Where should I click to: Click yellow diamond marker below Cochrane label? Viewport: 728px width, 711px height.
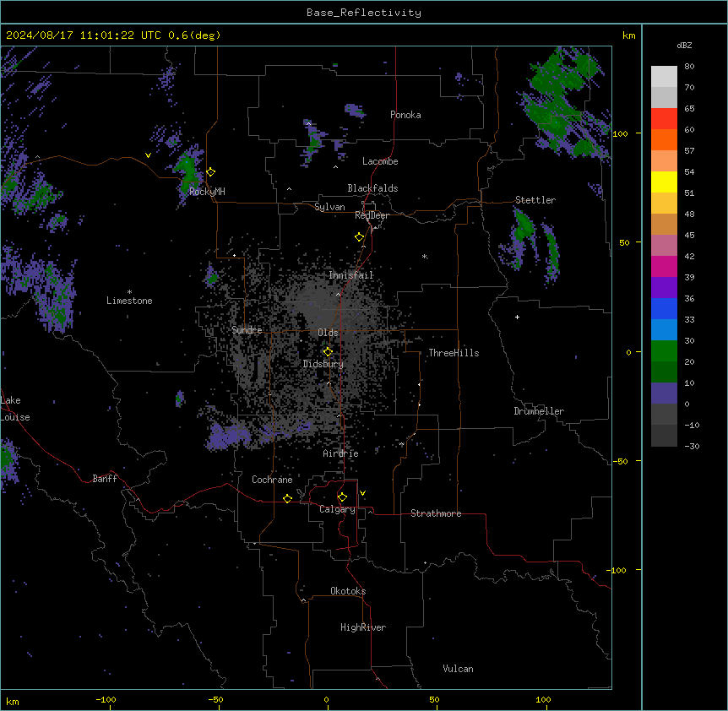(287, 498)
